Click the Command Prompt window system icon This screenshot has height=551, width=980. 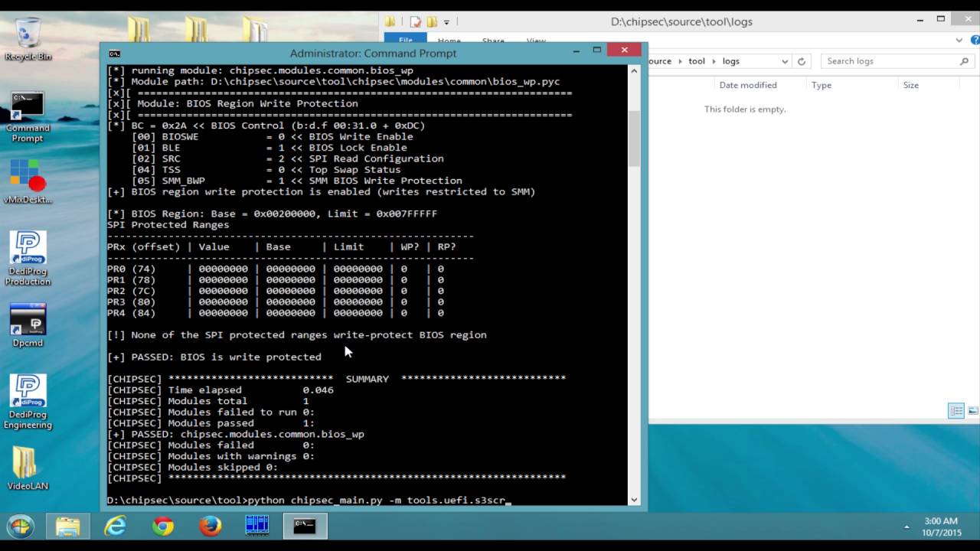[114, 54]
